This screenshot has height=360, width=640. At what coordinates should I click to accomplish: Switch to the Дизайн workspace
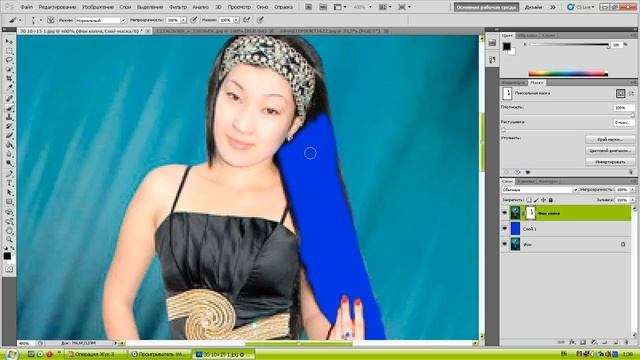click(533, 7)
